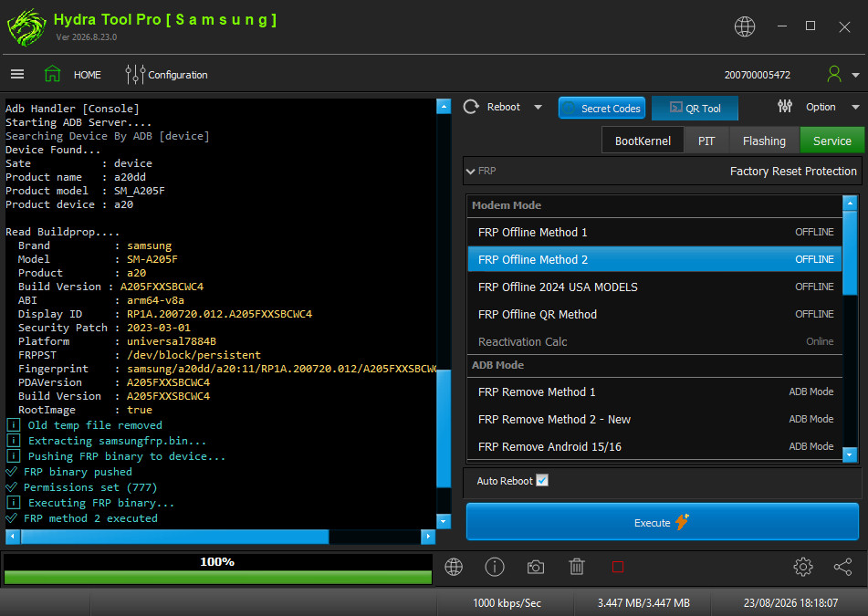
Task: Click the Ver 2026.8.23.0 version text
Action: [x=87, y=37]
